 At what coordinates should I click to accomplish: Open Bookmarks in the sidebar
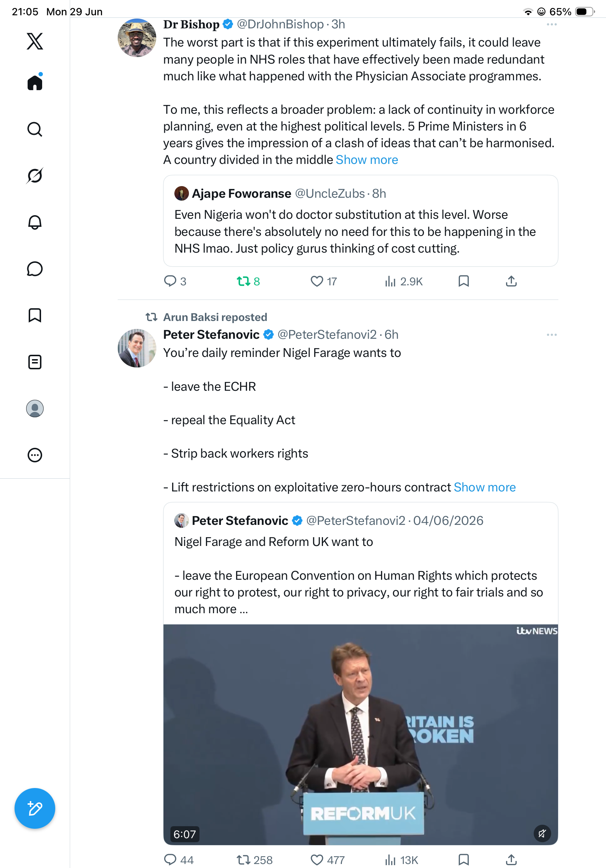point(35,315)
